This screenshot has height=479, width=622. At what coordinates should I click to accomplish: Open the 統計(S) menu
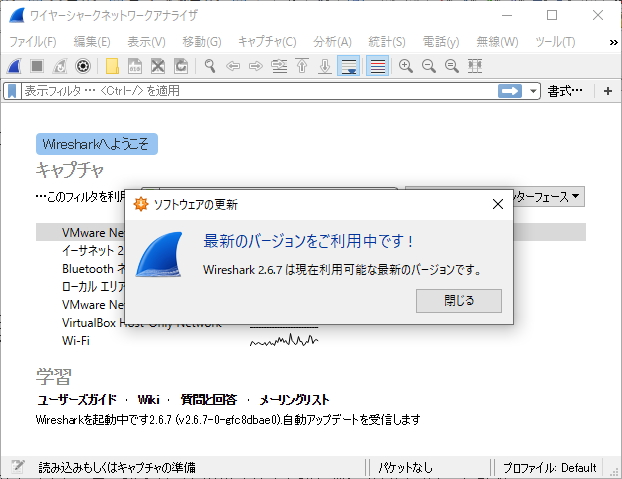click(x=386, y=42)
